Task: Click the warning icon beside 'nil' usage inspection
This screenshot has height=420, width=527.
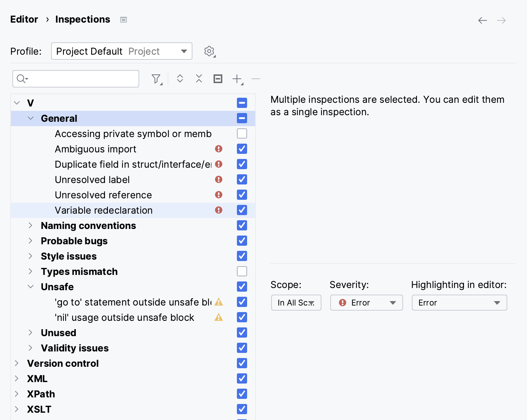Action: (x=218, y=317)
